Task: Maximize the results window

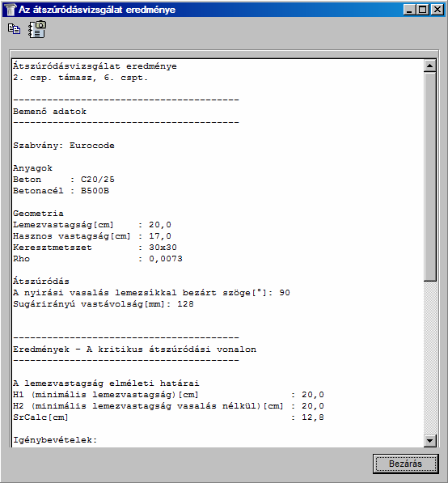Action: coord(422,10)
